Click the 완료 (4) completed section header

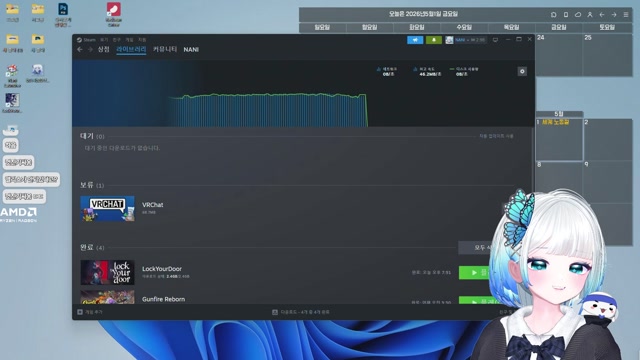click(x=92, y=247)
